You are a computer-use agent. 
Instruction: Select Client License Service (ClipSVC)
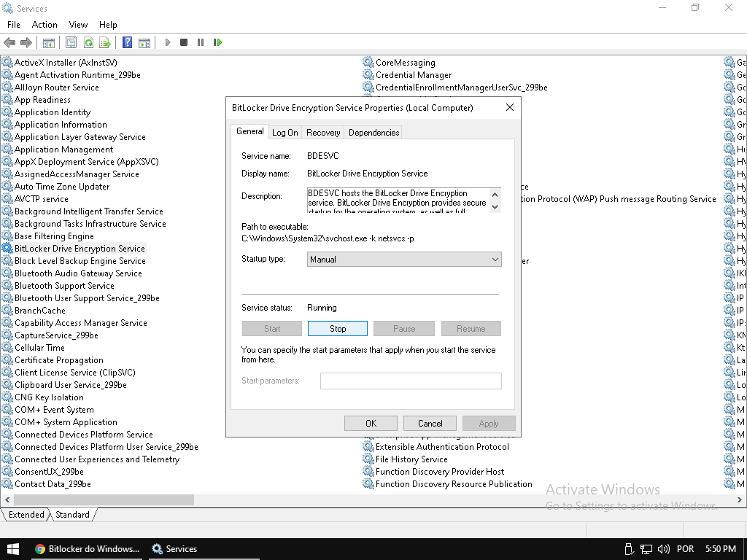click(x=69, y=373)
